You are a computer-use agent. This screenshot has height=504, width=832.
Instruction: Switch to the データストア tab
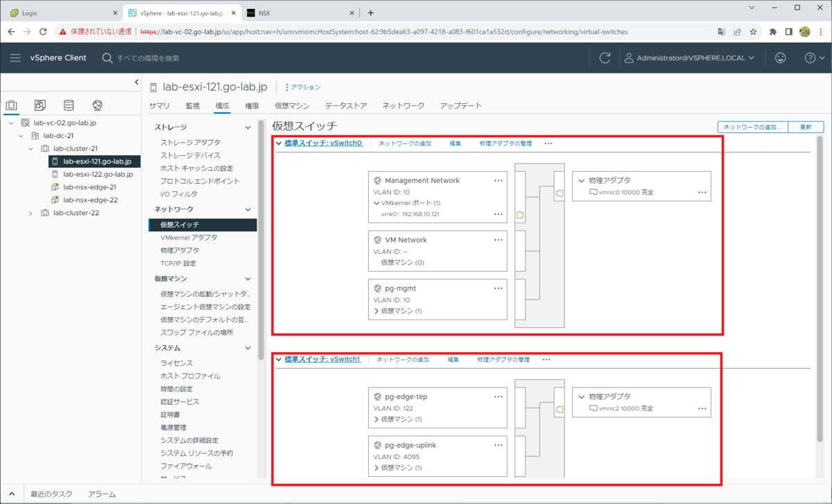click(x=346, y=106)
